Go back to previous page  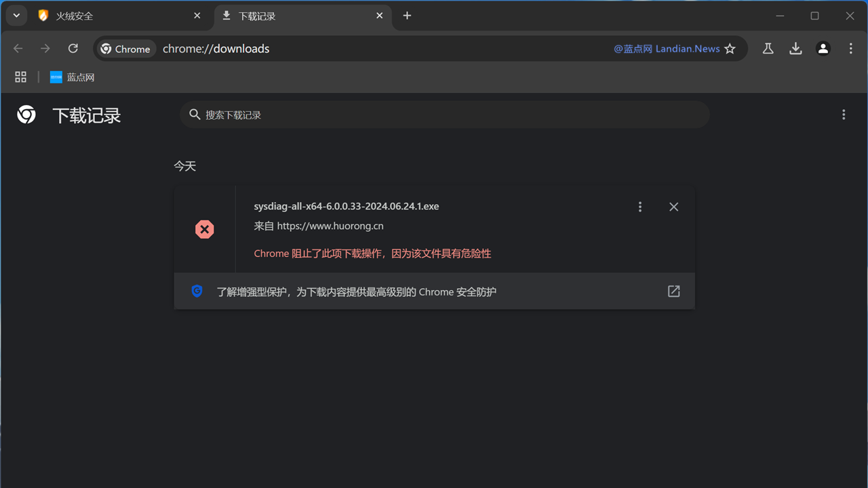click(18, 49)
